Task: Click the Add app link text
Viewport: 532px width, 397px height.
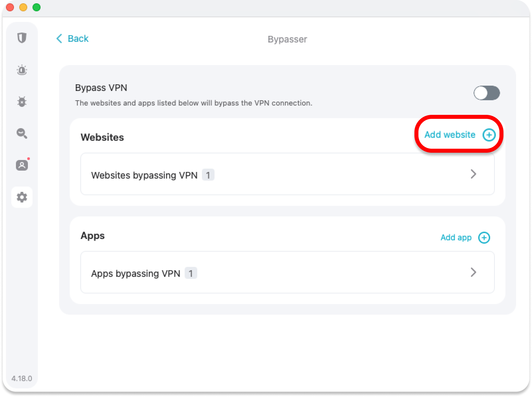Action: (456, 238)
